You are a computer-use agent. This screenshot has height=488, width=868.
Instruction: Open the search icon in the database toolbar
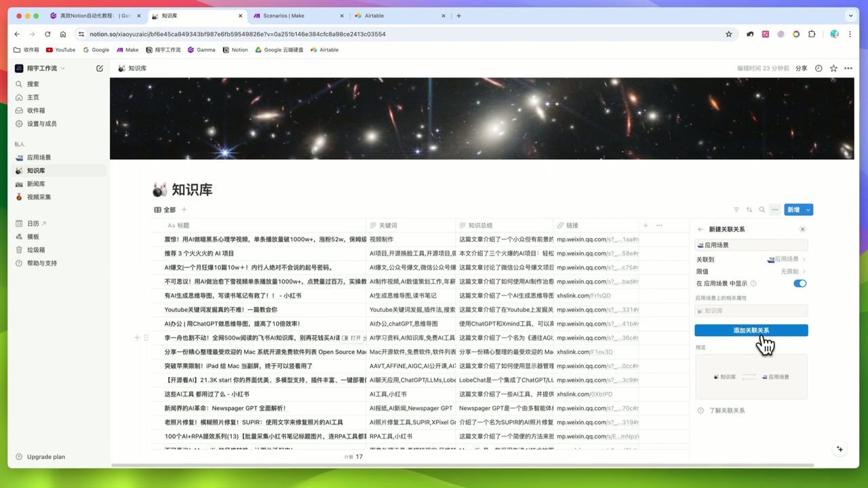761,209
